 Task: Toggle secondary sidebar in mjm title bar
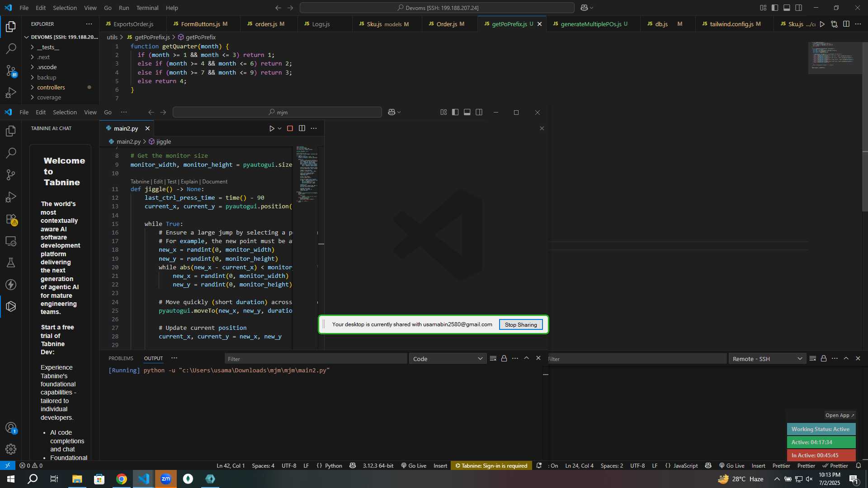(479, 112)
